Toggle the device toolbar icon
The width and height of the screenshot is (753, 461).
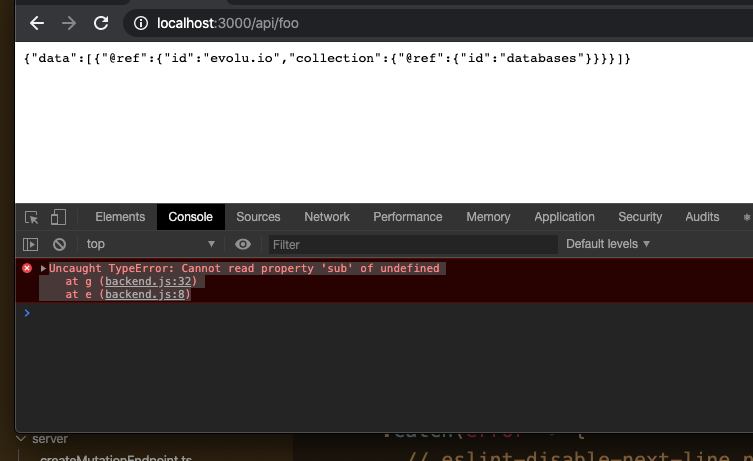[x=58, y=217]
